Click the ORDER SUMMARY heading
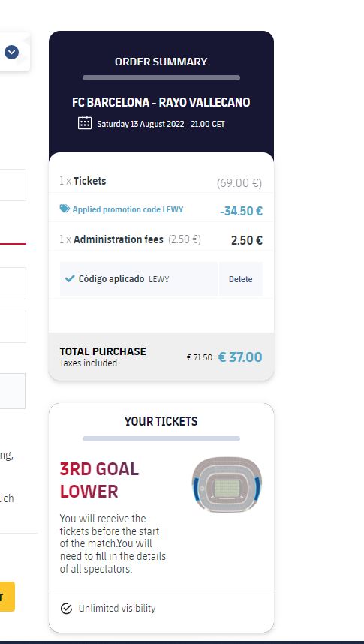Screen dimensions: 364x644 161,62
